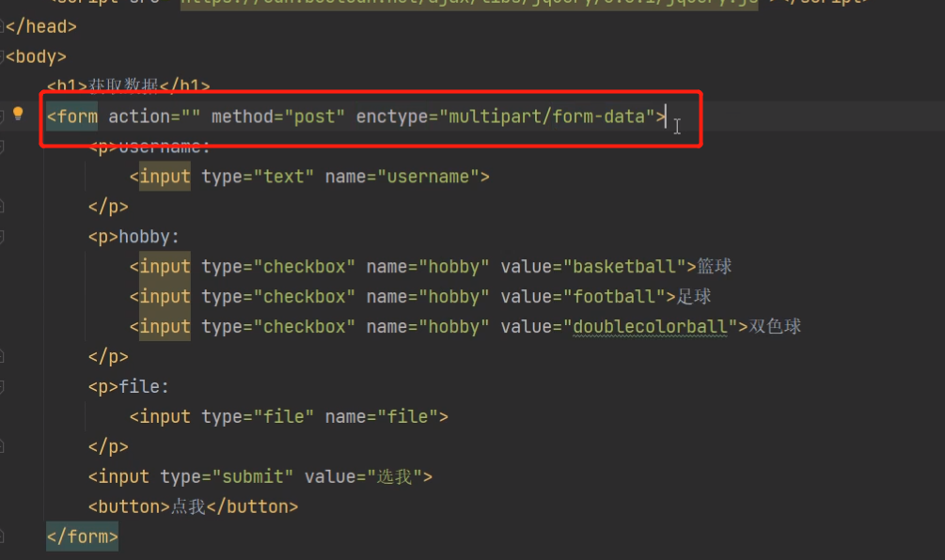
Task: Click the name="username" attribute value
Action: pos(428,177)
